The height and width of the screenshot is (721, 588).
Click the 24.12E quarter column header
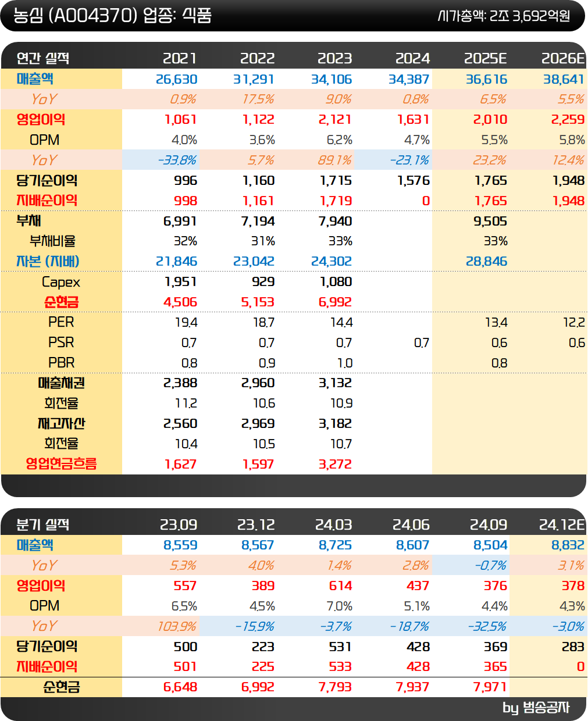click(562, 524)
